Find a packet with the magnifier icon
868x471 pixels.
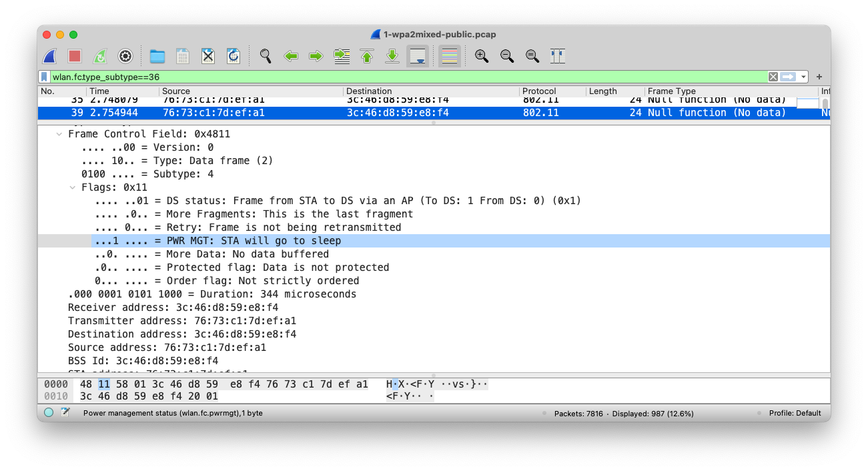pyautogui.click(x=266, y=56)
